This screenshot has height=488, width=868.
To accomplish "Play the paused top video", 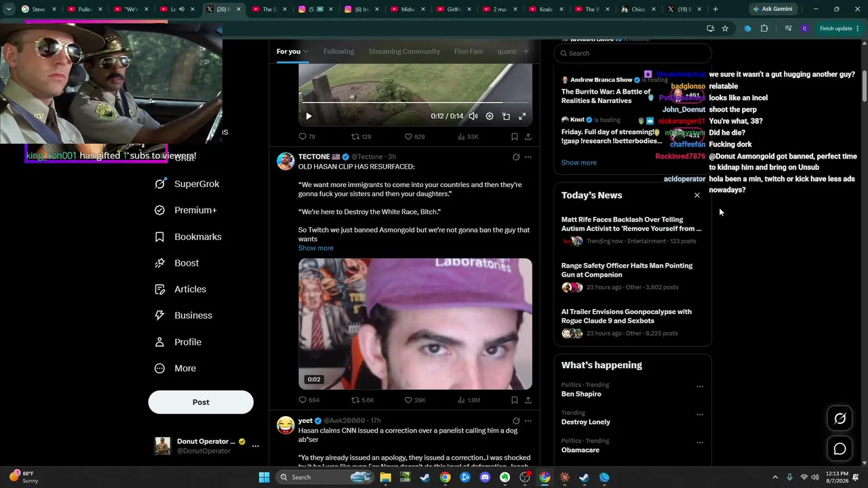I will (309, 117).
